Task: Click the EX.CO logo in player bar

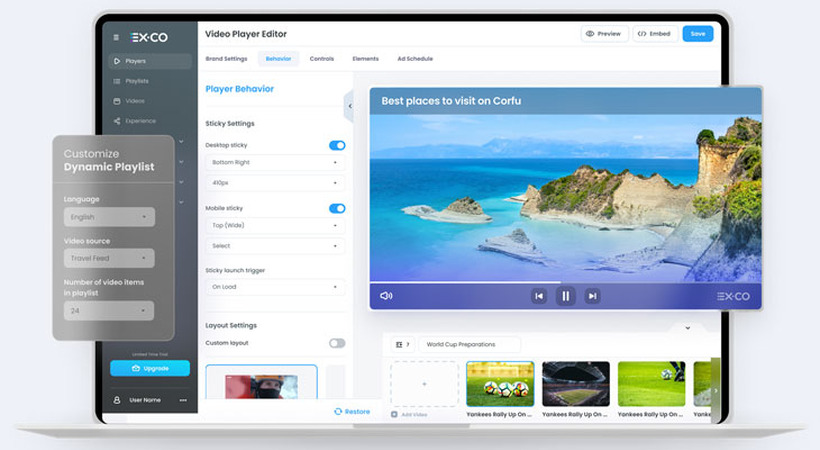Action: pos(733,296)
